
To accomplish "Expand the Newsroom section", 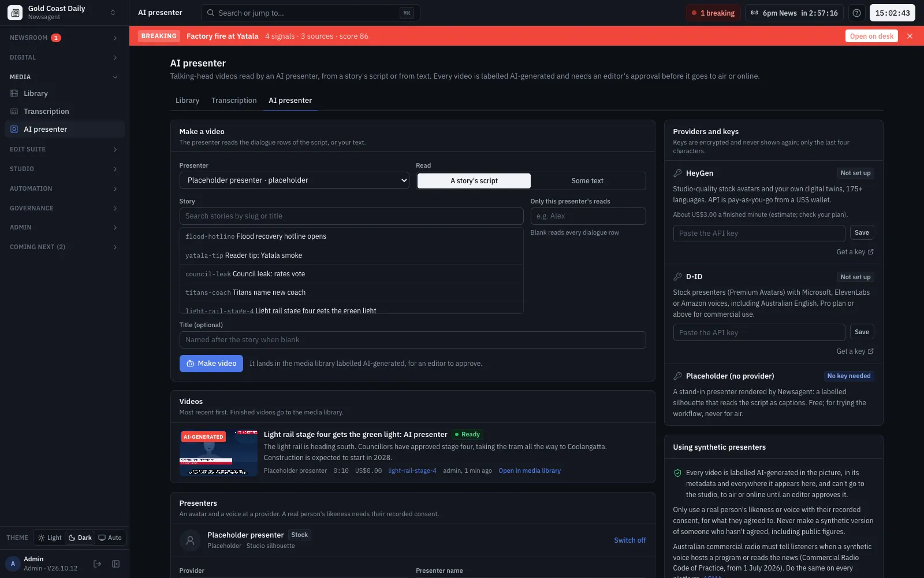I will pyautogui.click(x=65, y=38).
